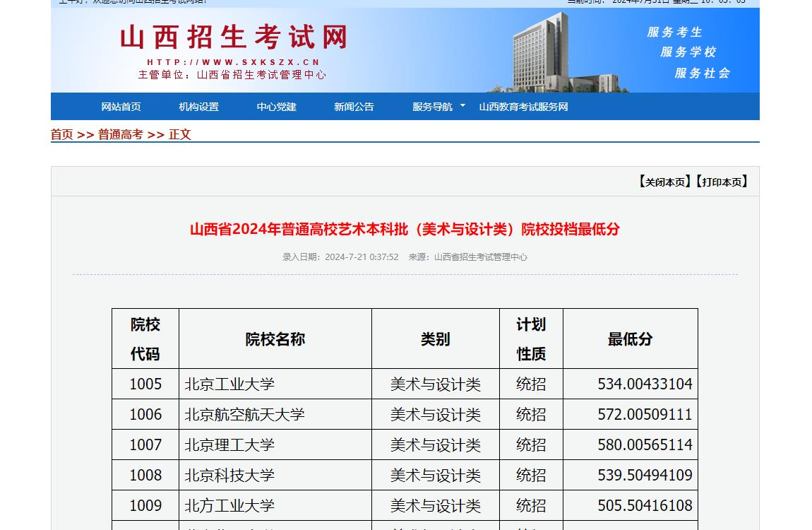Click the article headline about 艺术本科批

pos(405,229)
